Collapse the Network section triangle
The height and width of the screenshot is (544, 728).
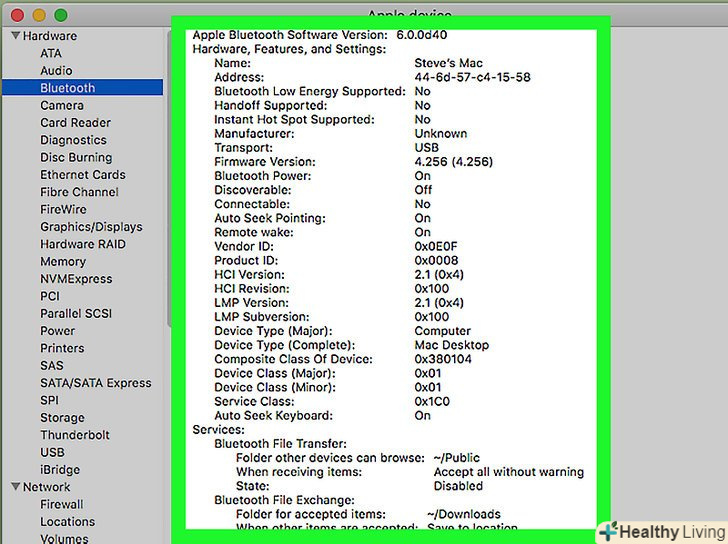[16, 486]
